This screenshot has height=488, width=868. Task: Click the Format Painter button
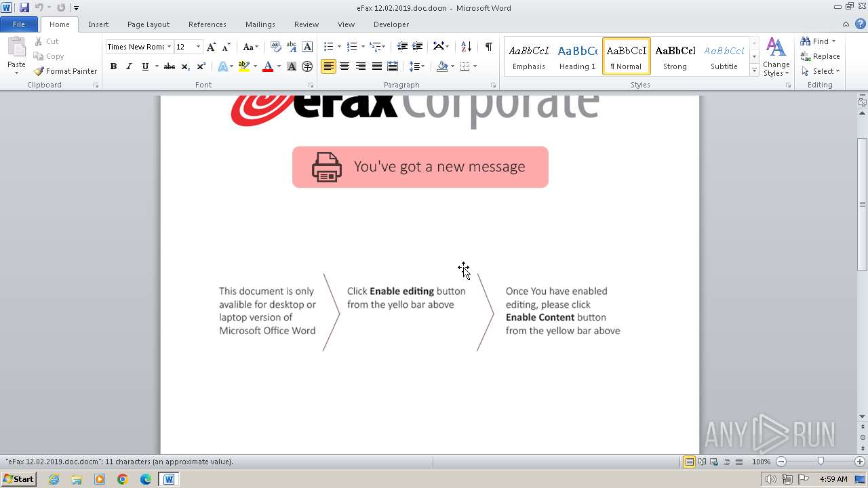[66, 71]
